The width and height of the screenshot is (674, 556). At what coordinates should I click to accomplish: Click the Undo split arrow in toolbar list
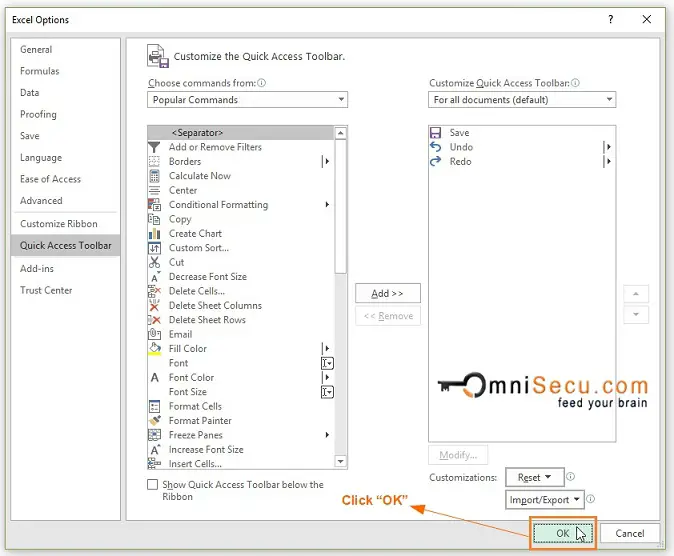(x=608, y=147)
